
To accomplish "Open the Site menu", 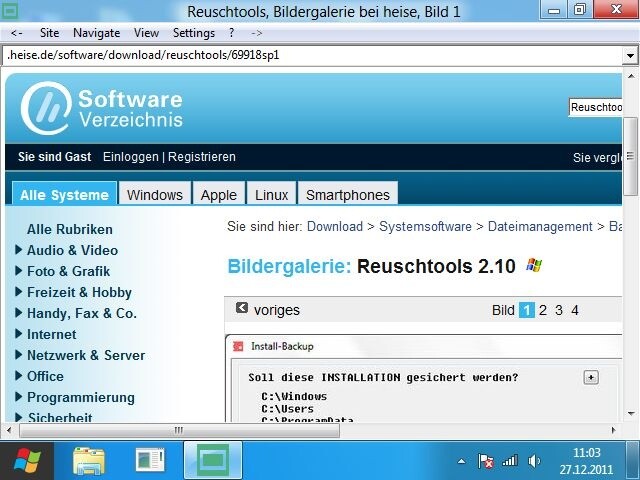I will point(49,33).
